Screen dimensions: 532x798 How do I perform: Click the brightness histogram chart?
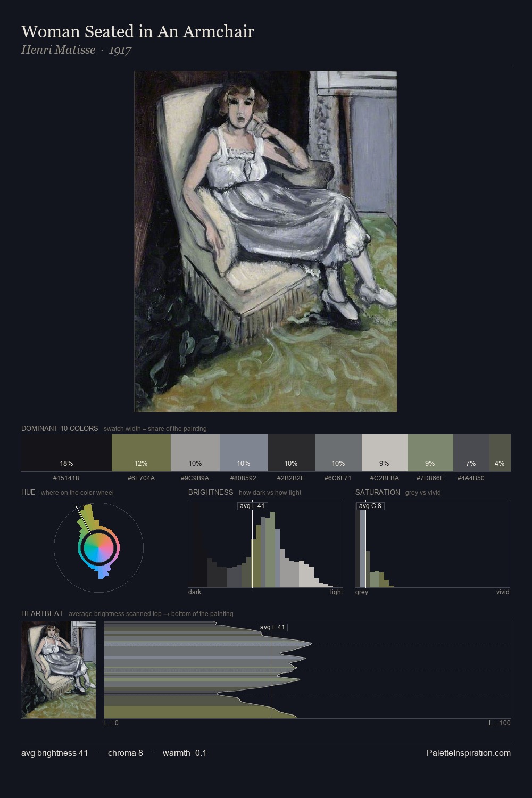[265, 544]
